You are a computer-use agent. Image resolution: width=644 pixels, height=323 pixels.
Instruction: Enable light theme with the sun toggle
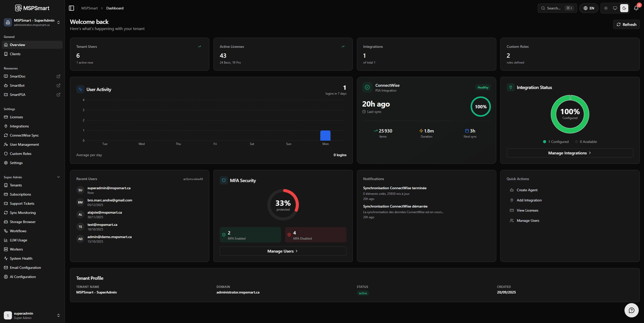pyautogui.click(x=606, y=8)
